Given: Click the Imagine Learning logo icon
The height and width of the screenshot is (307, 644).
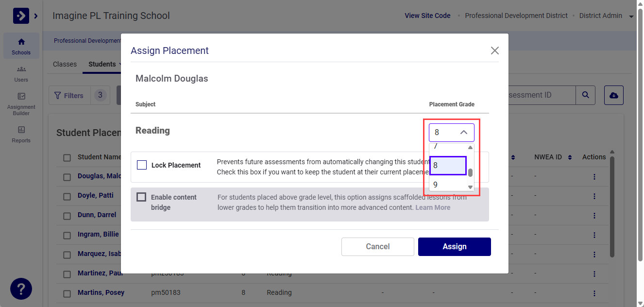Looking at the screenshot, I should click(21, 16).
